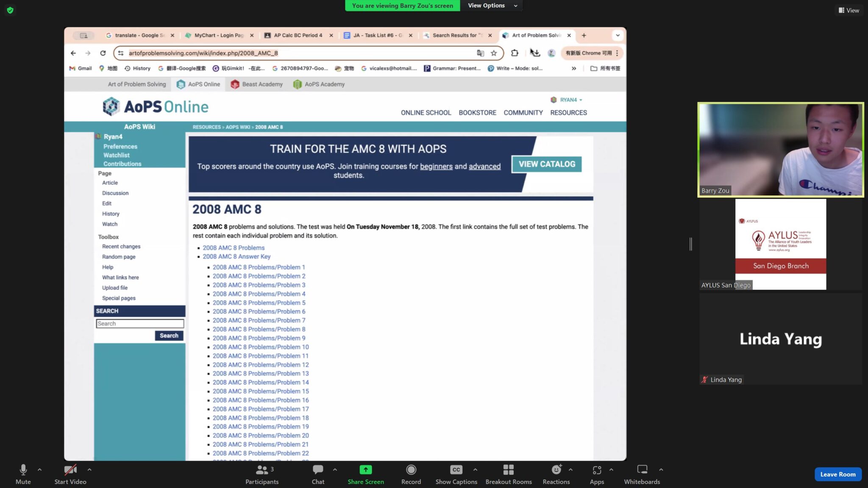Screen dimensions: 868x488
Task: Click the green Share Screen button
Action: point(365,474)
